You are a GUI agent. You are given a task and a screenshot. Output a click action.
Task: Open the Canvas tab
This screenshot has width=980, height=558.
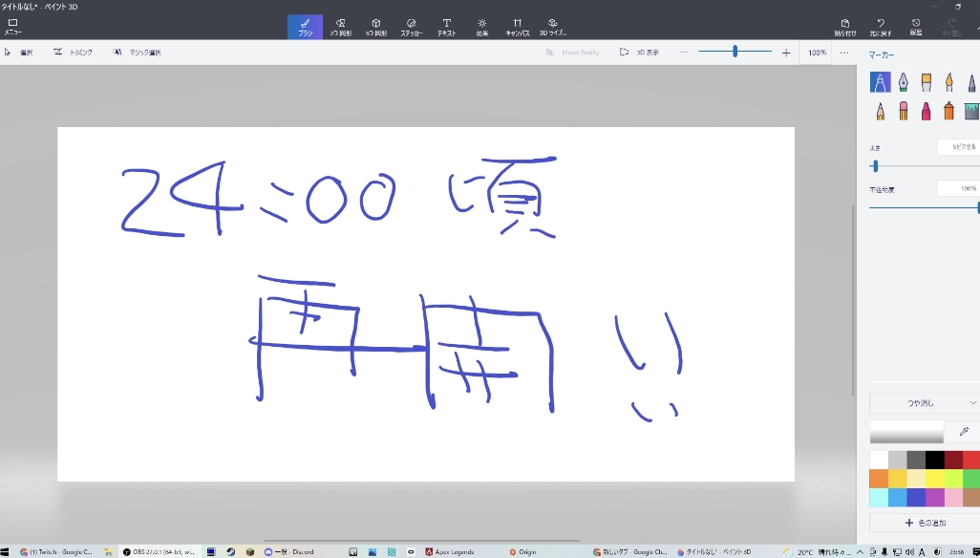coord(518,27)
